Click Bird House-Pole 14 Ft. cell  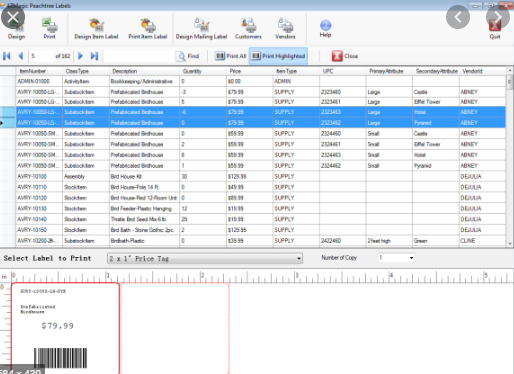click(144, 187)
